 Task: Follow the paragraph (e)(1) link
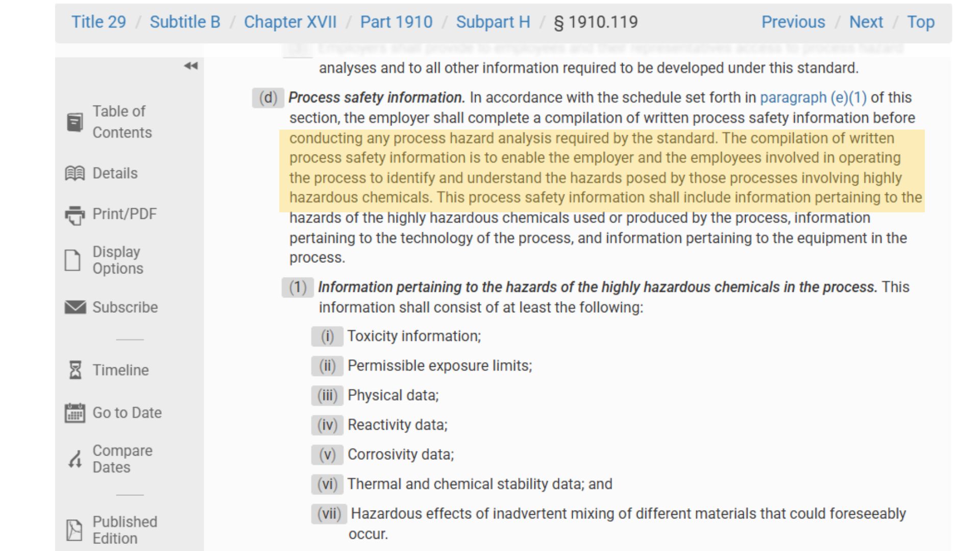tap(813, 97)
